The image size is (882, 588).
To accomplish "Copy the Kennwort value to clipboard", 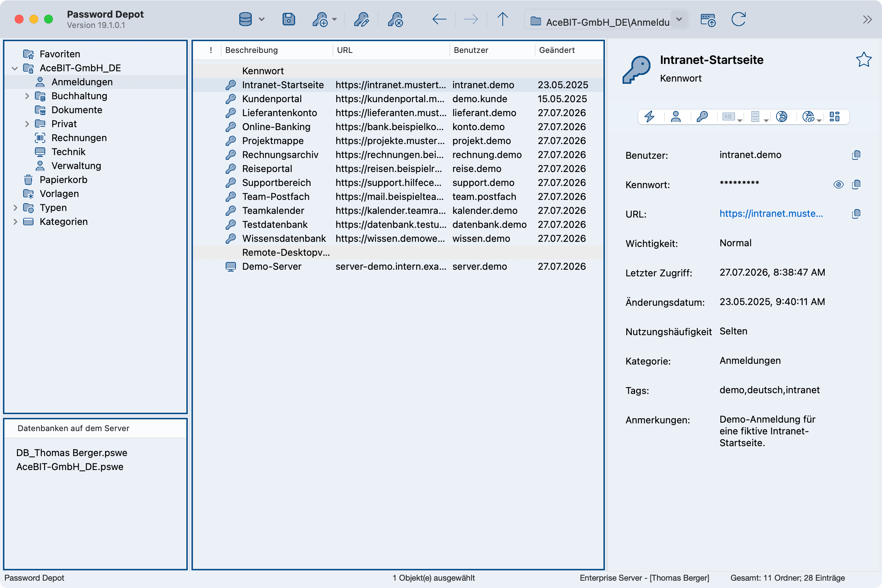I will [x=856, y=184].
